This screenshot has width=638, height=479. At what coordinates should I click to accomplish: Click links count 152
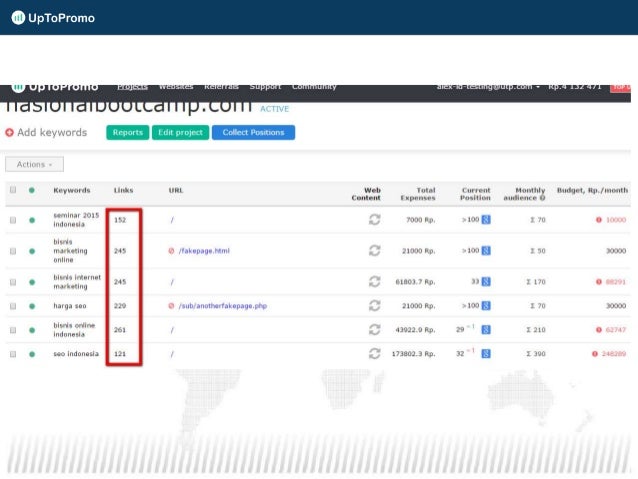click(x=120, y=220)
